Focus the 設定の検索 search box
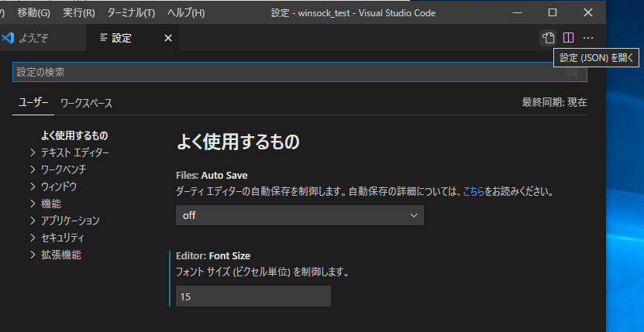The height and width of the screenshot is (332, 644). point(299,72)
